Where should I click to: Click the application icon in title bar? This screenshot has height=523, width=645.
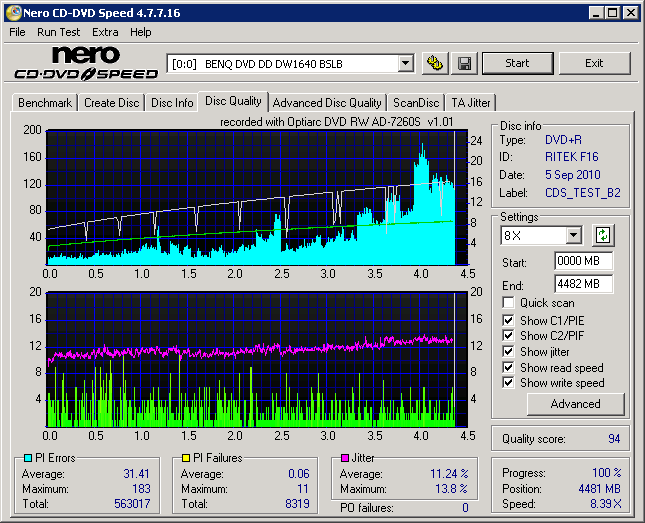13,13
